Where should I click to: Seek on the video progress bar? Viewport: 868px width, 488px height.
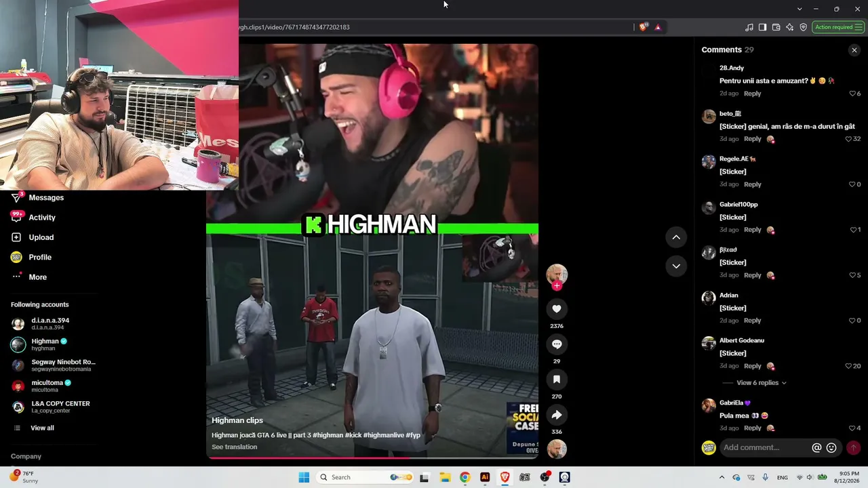[x=372, y=458]
